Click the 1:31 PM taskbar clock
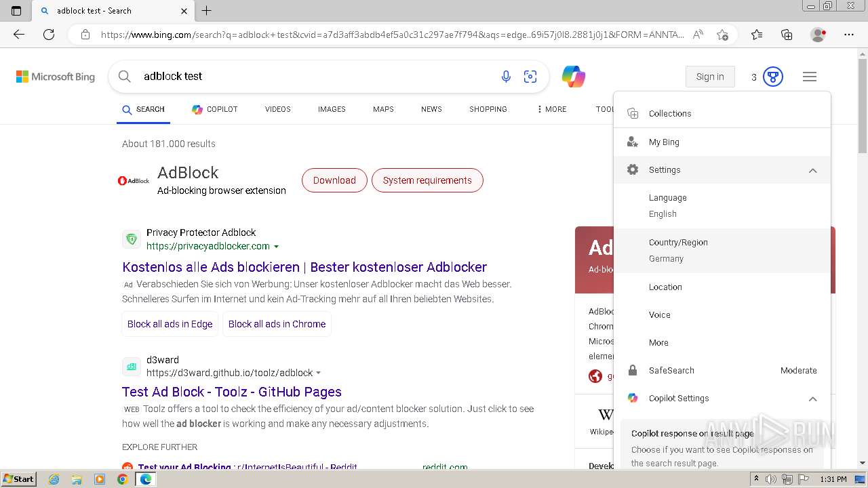The height and width of the screenshot is (488, 868). click(x=833, y=479)
